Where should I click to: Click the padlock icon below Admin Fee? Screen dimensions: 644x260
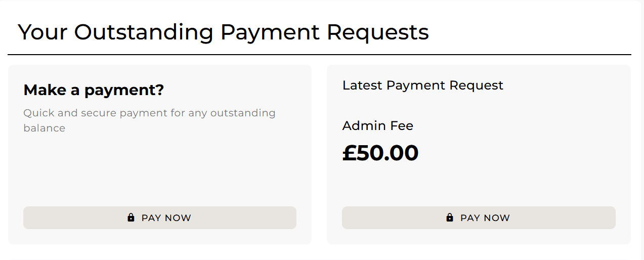(x=450, y=218)
